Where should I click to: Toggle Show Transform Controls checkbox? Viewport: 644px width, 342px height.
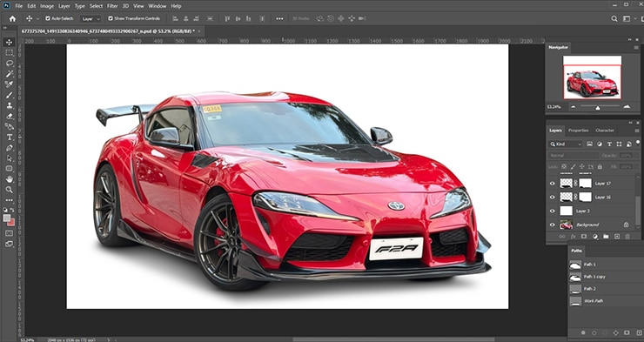pos(110,18)
